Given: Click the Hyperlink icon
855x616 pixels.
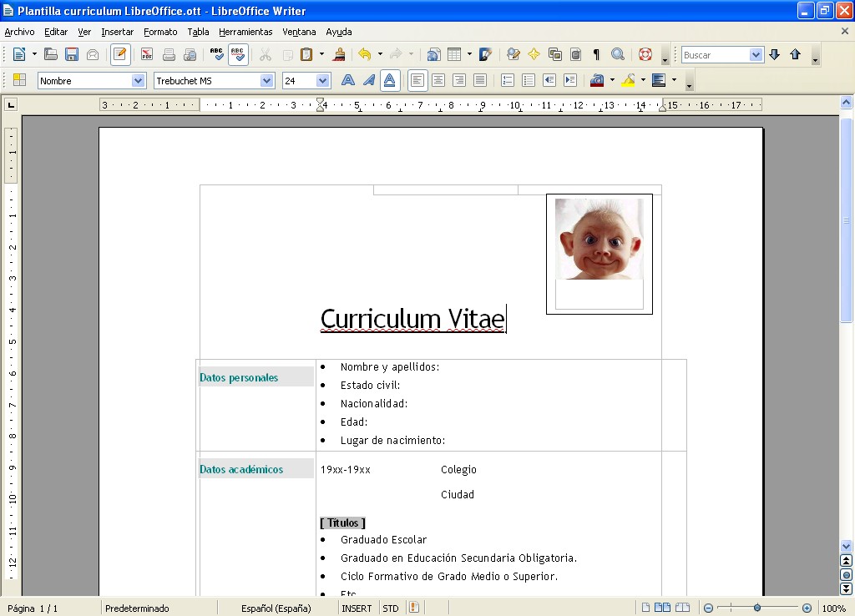Looking at the screenshot, I should [x=433, y=54].
